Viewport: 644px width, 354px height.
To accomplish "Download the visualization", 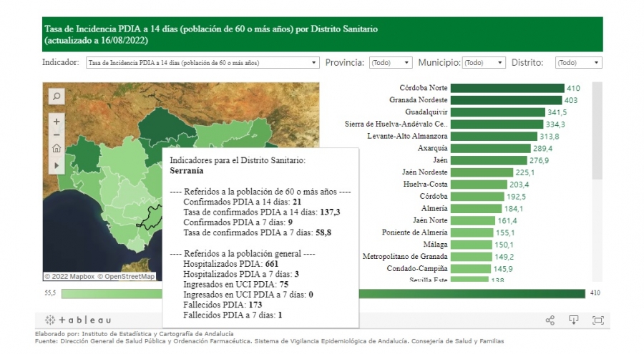I will 573,320.
